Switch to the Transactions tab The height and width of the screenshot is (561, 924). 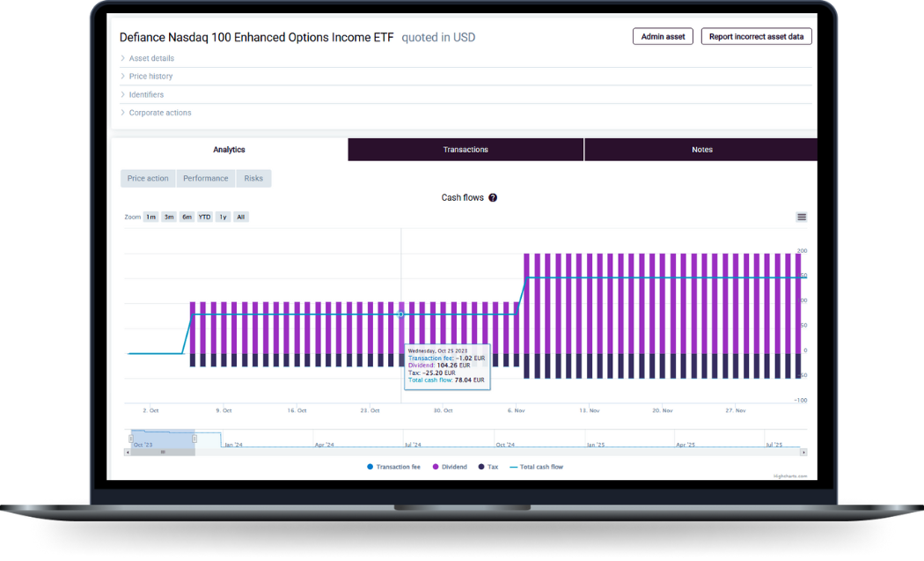pyautogui.click(x=466, y=150)
